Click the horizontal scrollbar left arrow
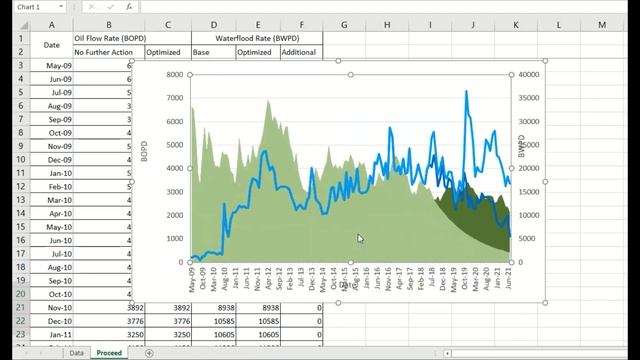This screenshot has height=360, width=640. 447,353
